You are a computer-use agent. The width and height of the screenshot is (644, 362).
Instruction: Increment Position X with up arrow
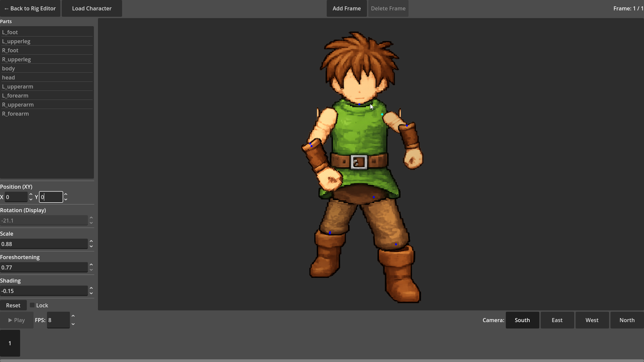pyautogui.click(x=31, y=194)
